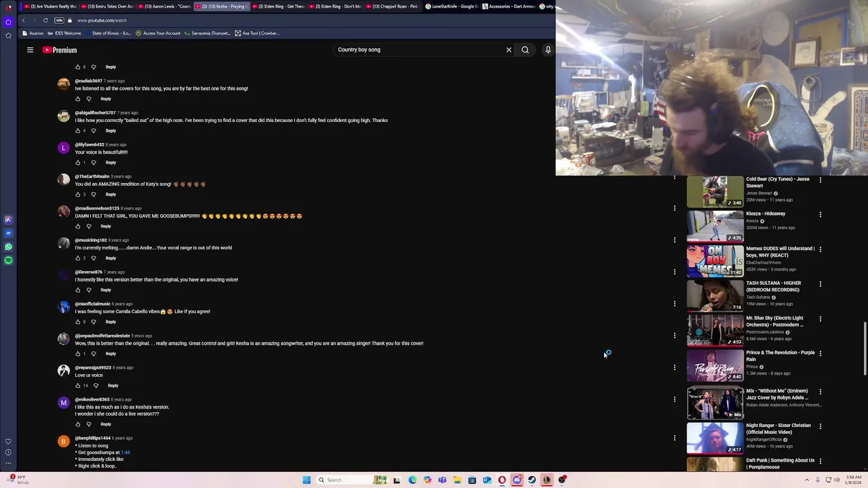Switch to Emiru Takes Over browser tab

[106, 6]
